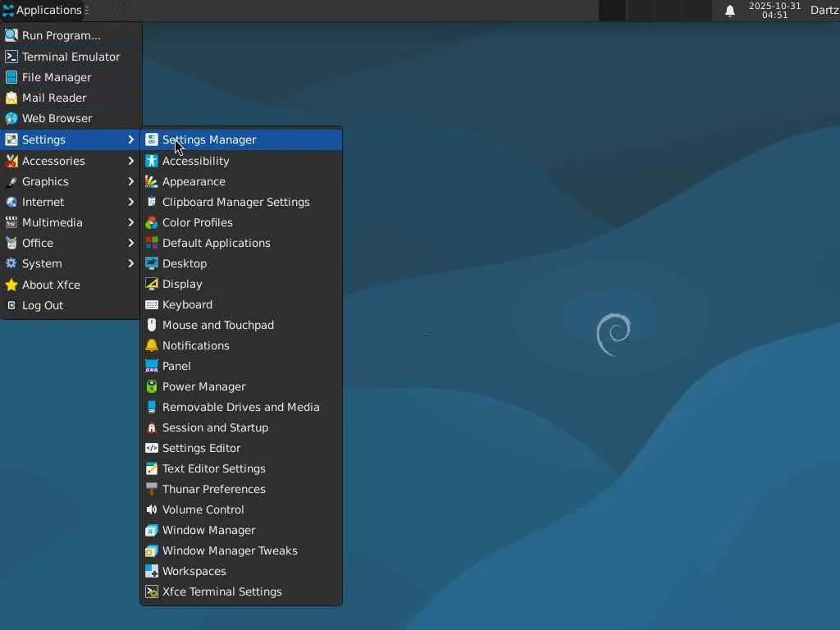
Task: Click the Terminal Emulator prompt icon
Action: pyautogui.click(x=11, y=57)
